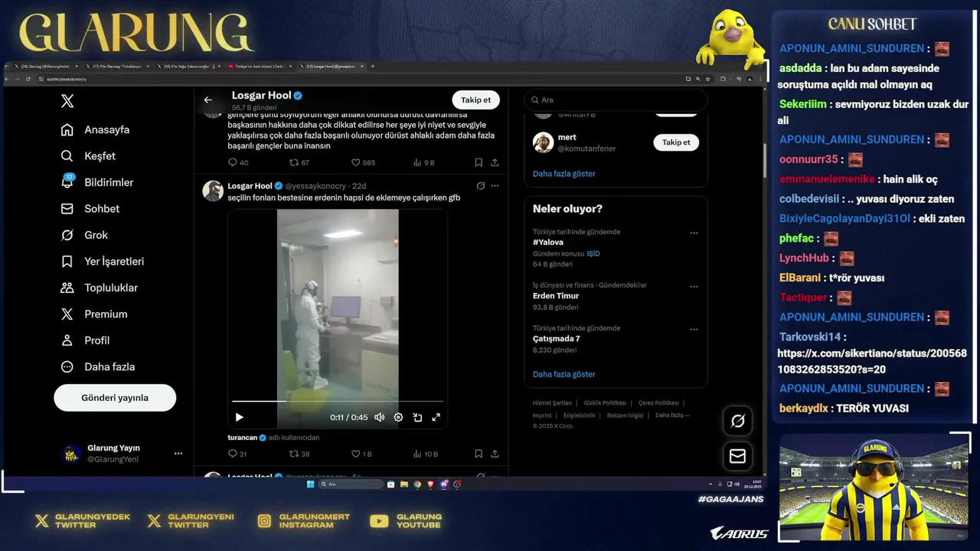This screenshot has width=980, height=551.
Task: Share the post with 985 likes
Action: click(495, 162)
